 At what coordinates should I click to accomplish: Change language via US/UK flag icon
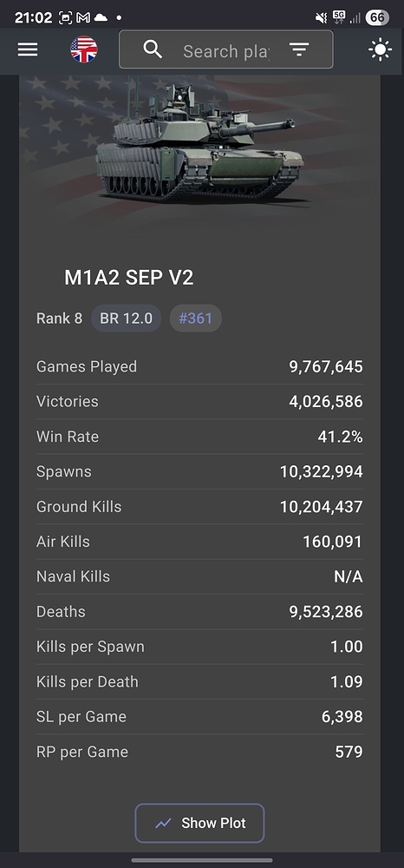pos(84,49)
